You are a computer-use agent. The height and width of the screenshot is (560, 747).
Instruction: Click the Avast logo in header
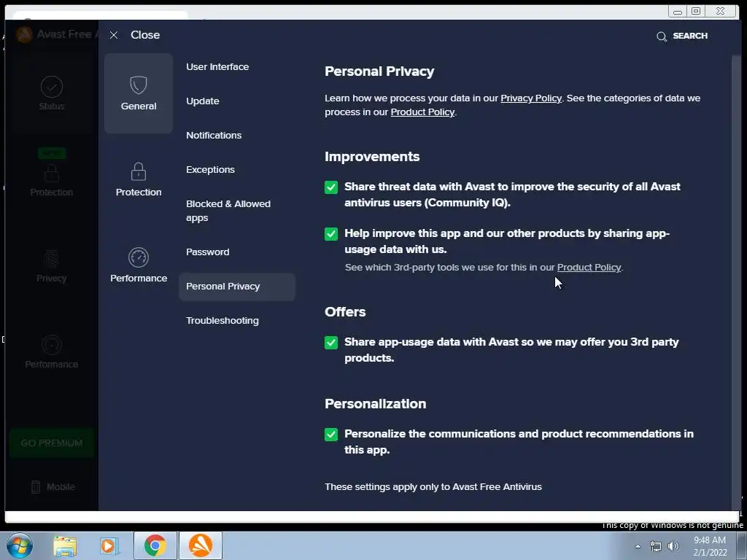[24, 34]
